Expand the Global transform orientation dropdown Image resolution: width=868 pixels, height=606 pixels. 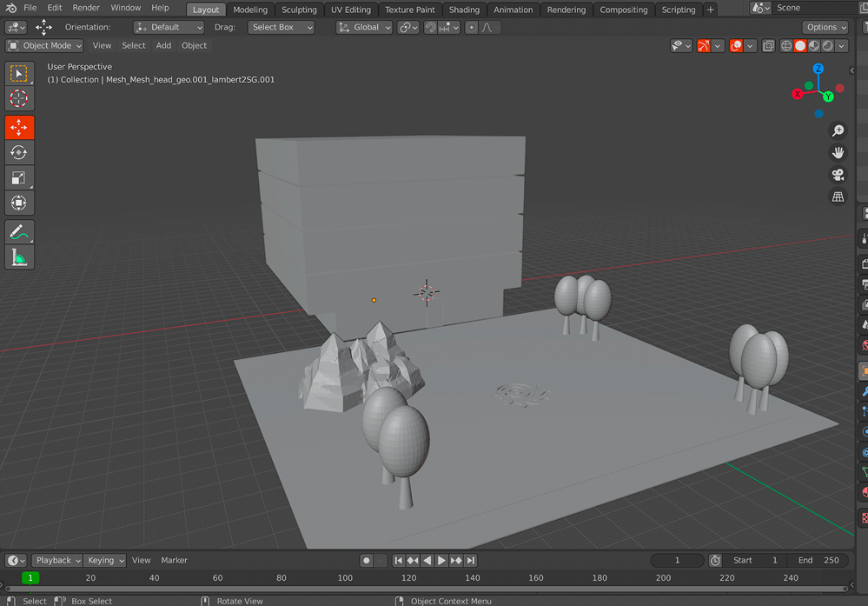click(365, 28)
